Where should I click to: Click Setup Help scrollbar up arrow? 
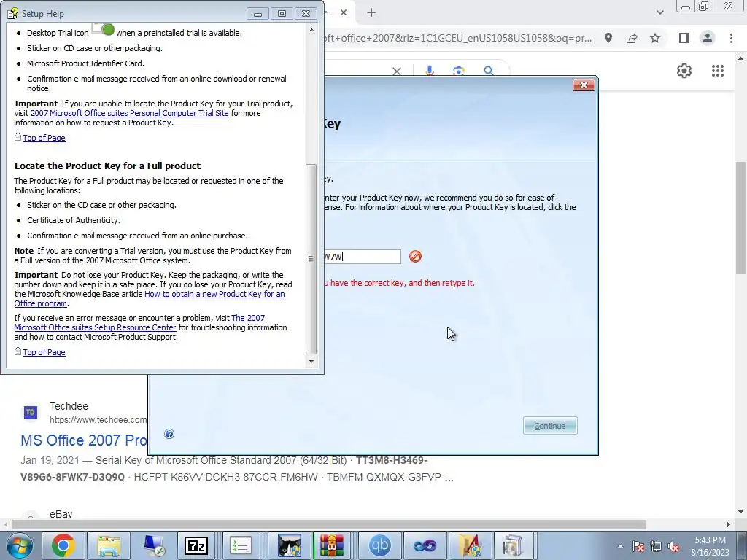(x=311, y=30)
